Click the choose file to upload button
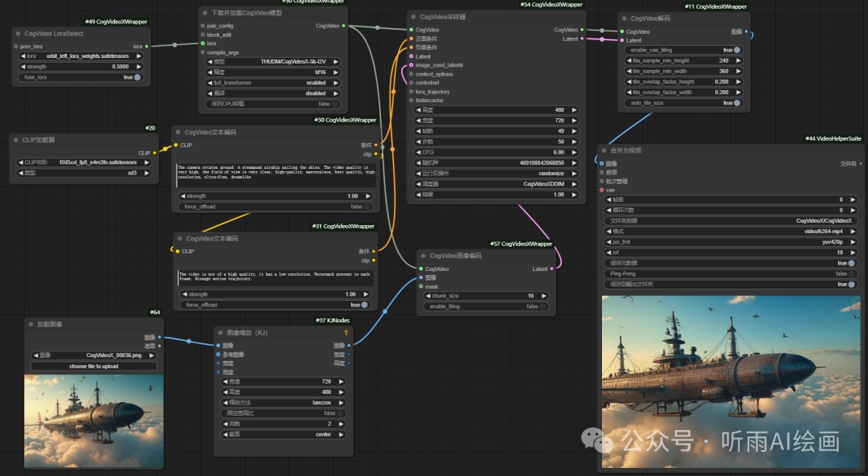 point(94,367)
